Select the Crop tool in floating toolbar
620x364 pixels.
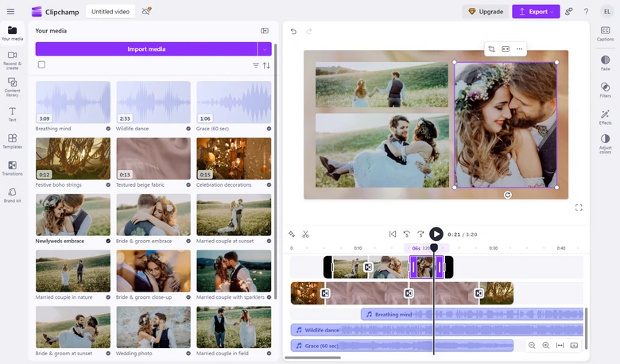click(491, 48)
